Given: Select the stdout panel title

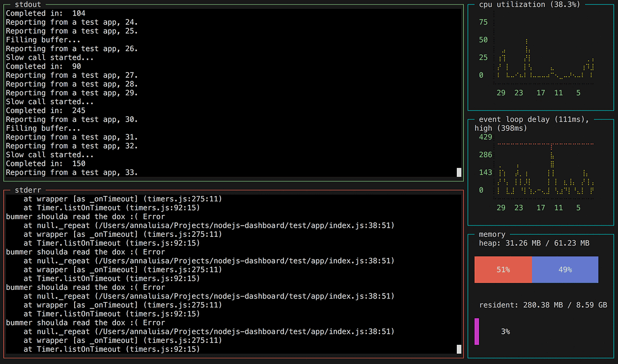Looking at the screenshot, I should 27,4.
